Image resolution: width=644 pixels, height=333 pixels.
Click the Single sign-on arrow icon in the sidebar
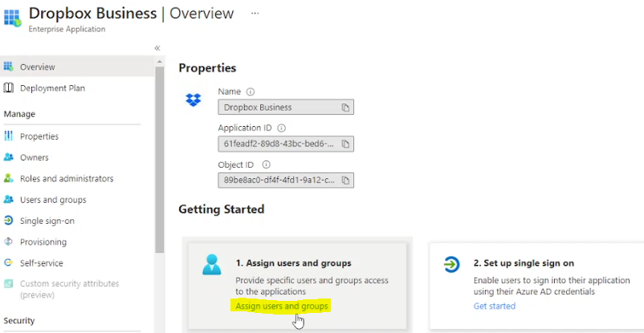8,221
